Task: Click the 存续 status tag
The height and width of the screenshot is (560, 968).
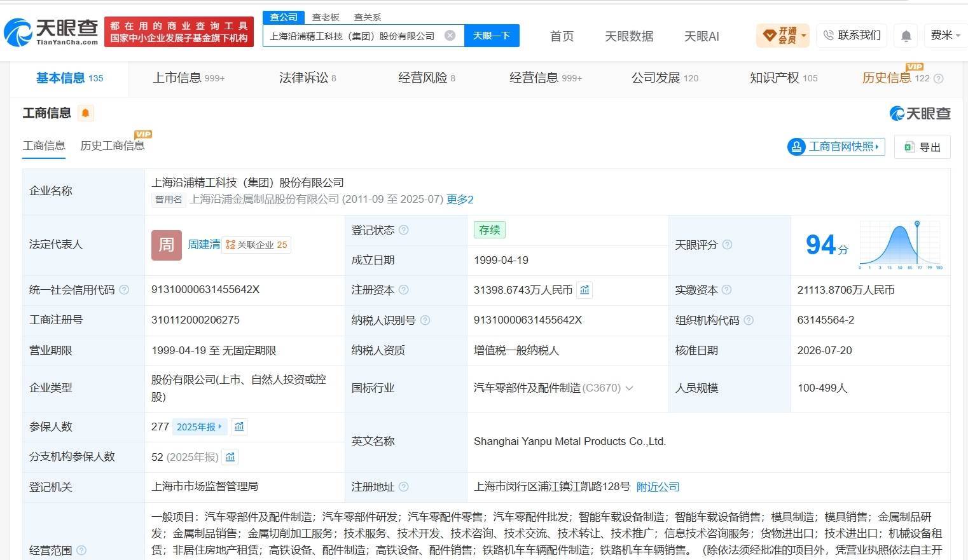Action: coord(490,230)
